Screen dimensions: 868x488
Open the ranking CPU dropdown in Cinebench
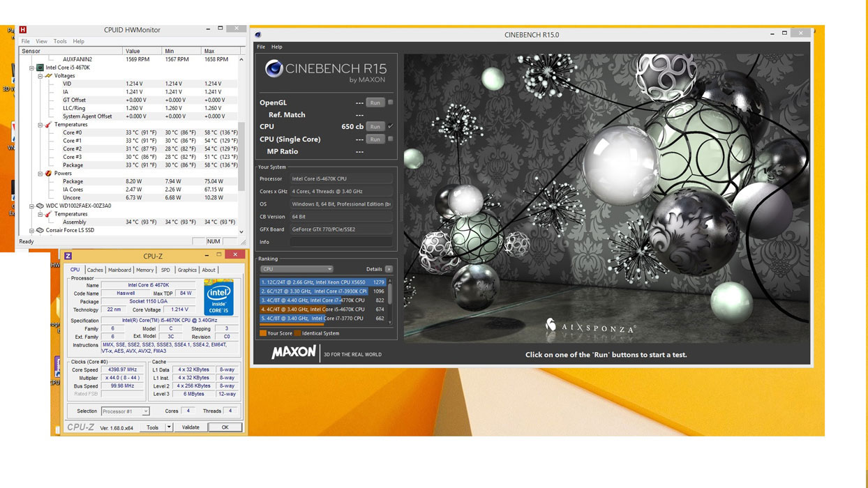(297, 269)
